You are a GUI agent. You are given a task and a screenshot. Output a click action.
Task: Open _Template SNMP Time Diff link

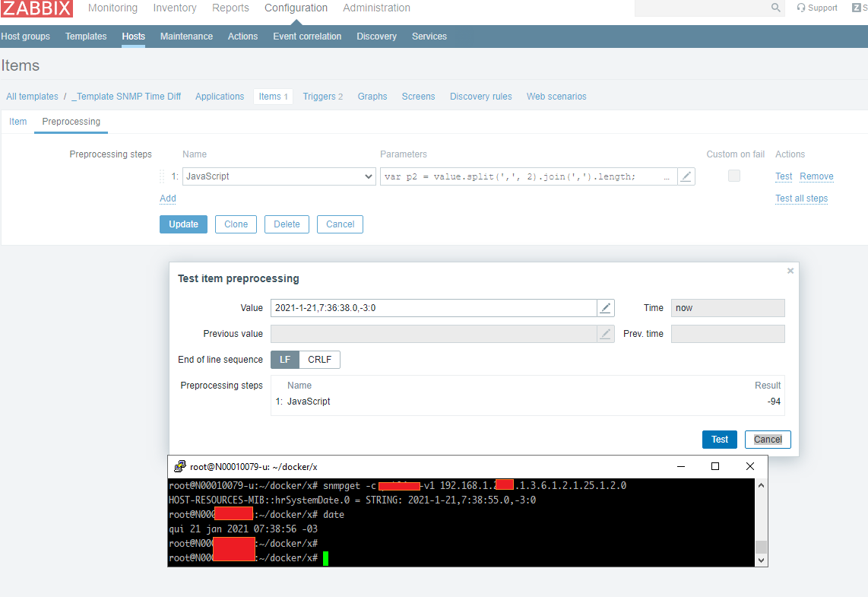(127, 97)
